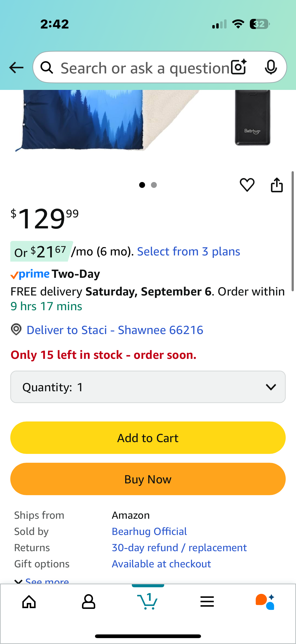
Task: Tap the back arrow icon
Action: coord(16,68)
